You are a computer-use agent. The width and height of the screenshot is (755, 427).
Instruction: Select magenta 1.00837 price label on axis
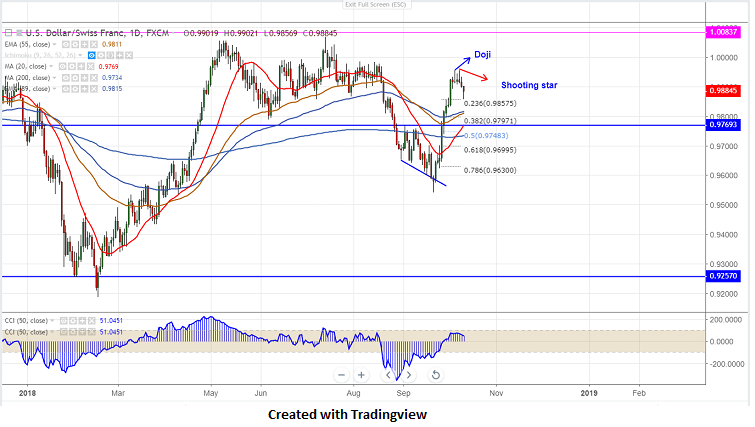click(723, 33)
